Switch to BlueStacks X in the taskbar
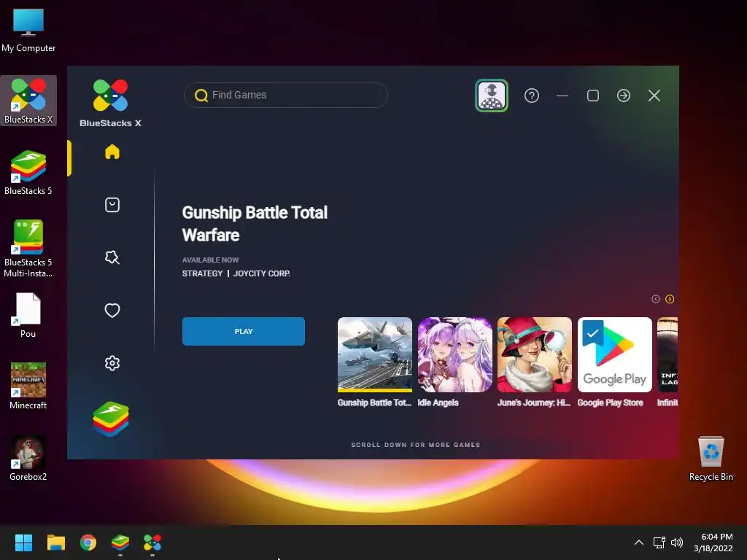Viewport: 747px width, 560px height. click(x=152, y=542)
